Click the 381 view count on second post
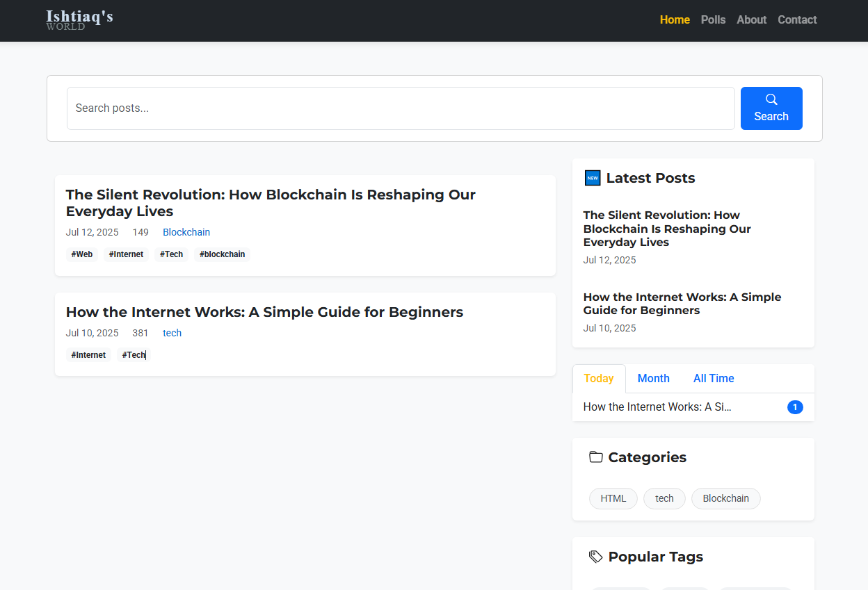This screenshot has height=590, width=868. [x=140, y=333]
